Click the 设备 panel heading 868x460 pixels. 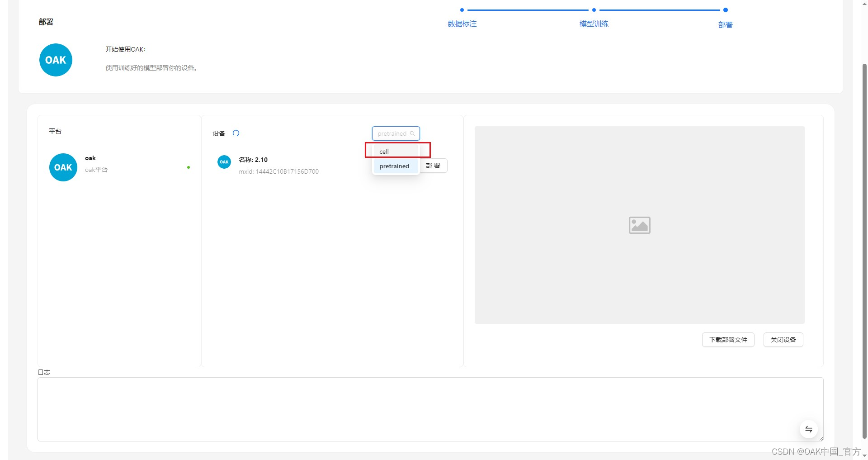[219, 133]
